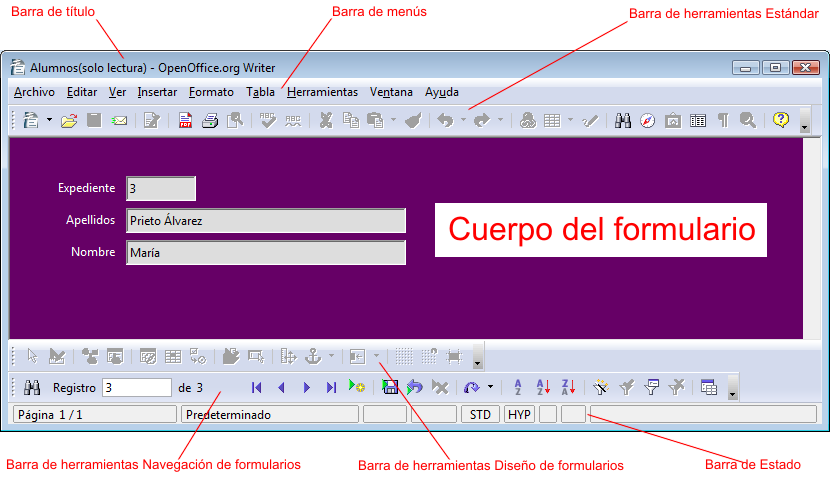This screenshot has width=830, height=483.
Task: Toggle Guides When Moving icon
Action: (x=454, y=356)
